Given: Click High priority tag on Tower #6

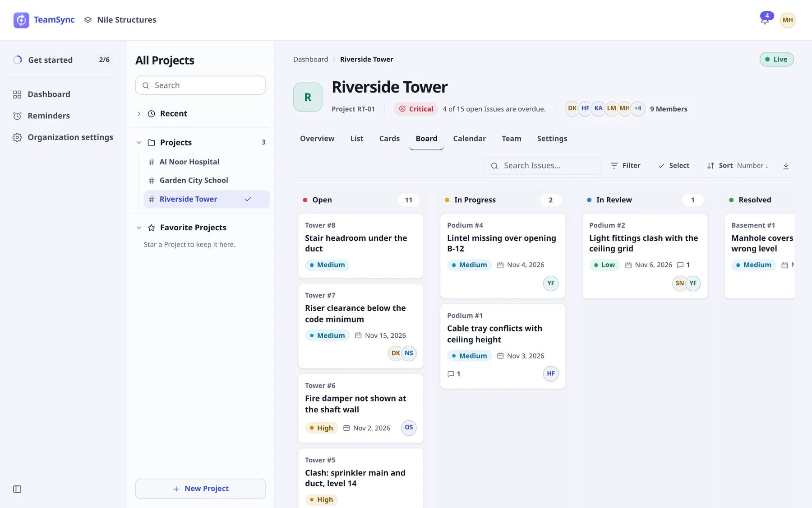Looking at the screenshot, I should tap(321, 428).
